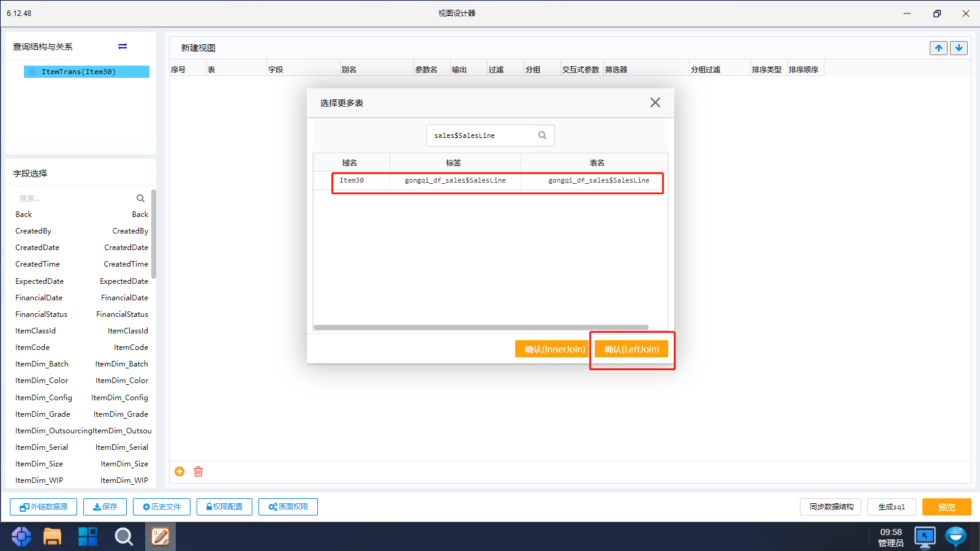The height and width of the screenshot is (551, 980).
Task: Click the red trash delete icon
Action: click(x=198, y=471)
